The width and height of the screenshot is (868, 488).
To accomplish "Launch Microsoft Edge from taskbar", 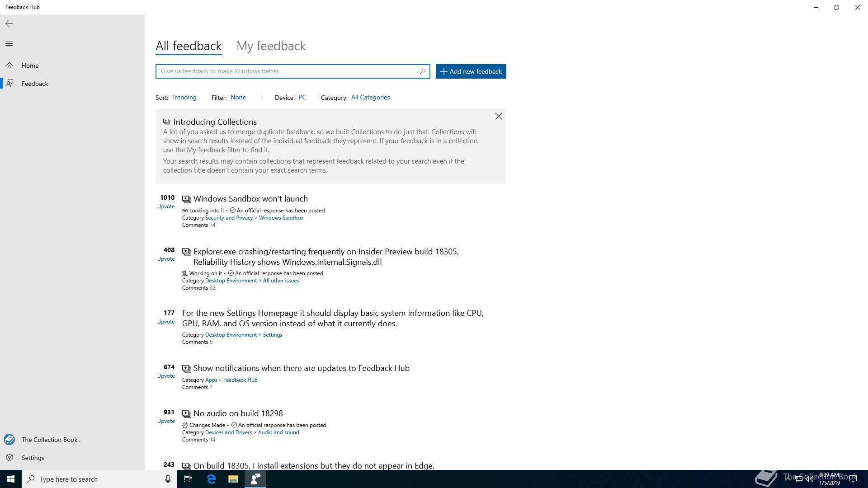I will [x=211, y=479].
